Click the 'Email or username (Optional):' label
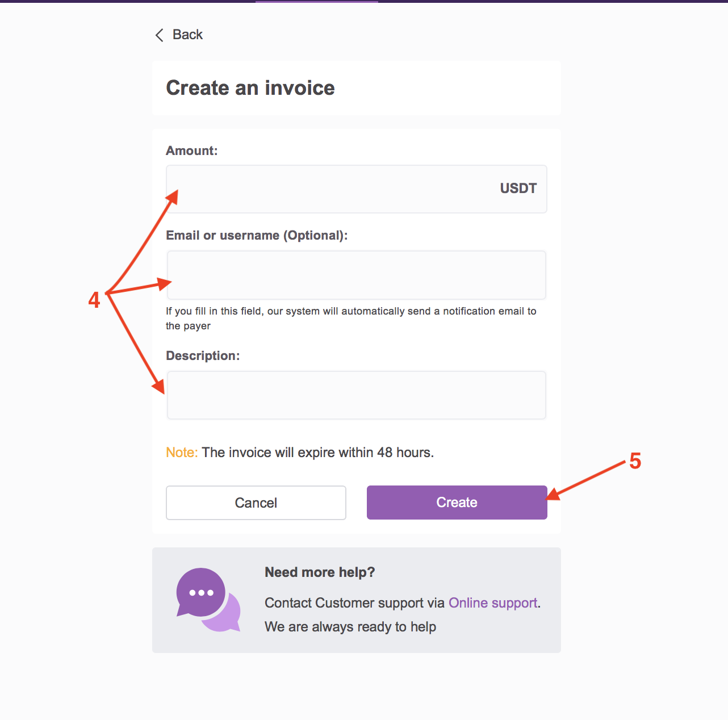This screenshot has width=728, height=720. (x=257, y=236)
